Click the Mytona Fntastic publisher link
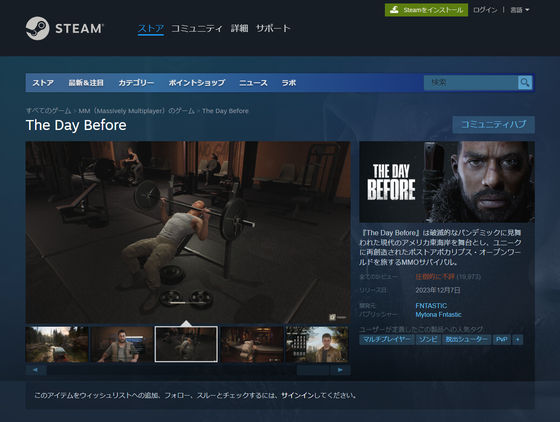 (x=438, y=315)
